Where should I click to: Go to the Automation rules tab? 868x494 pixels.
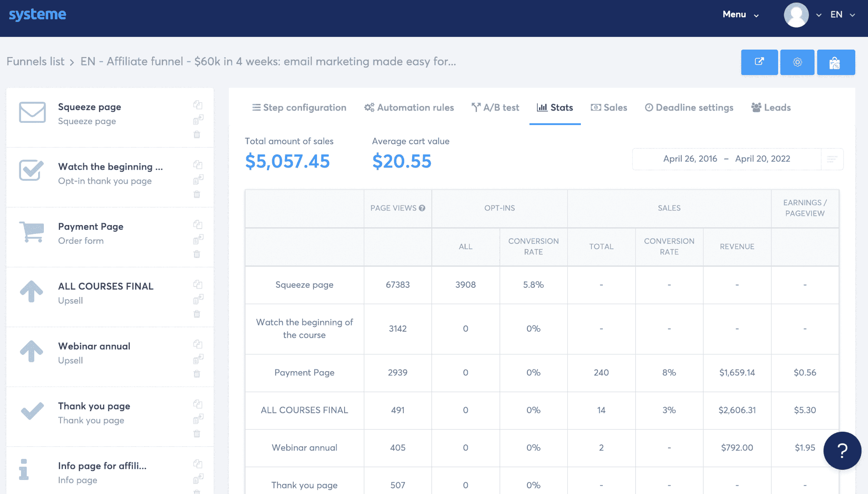tap(409, 107)
